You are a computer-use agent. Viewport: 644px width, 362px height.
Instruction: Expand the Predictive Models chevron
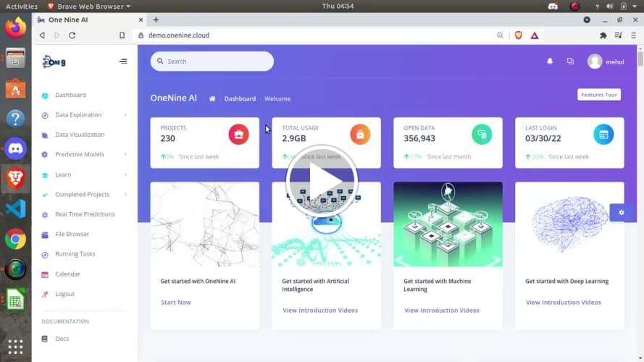[x=125, y=154]
